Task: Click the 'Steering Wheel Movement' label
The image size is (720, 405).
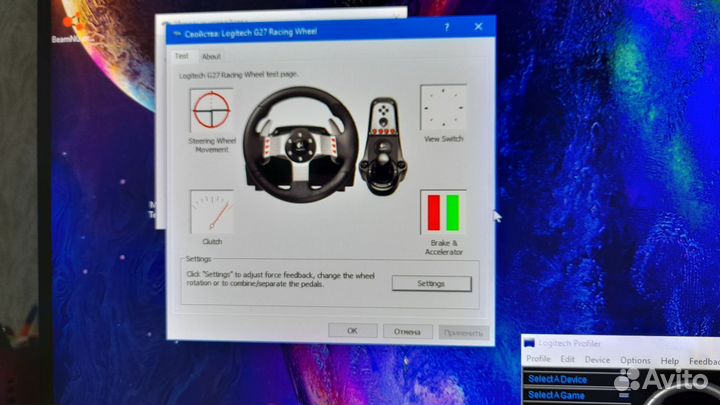Action: pos(212,145)
